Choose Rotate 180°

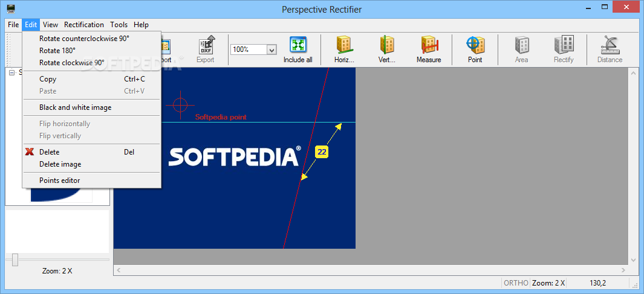click(x=91, y=51)
